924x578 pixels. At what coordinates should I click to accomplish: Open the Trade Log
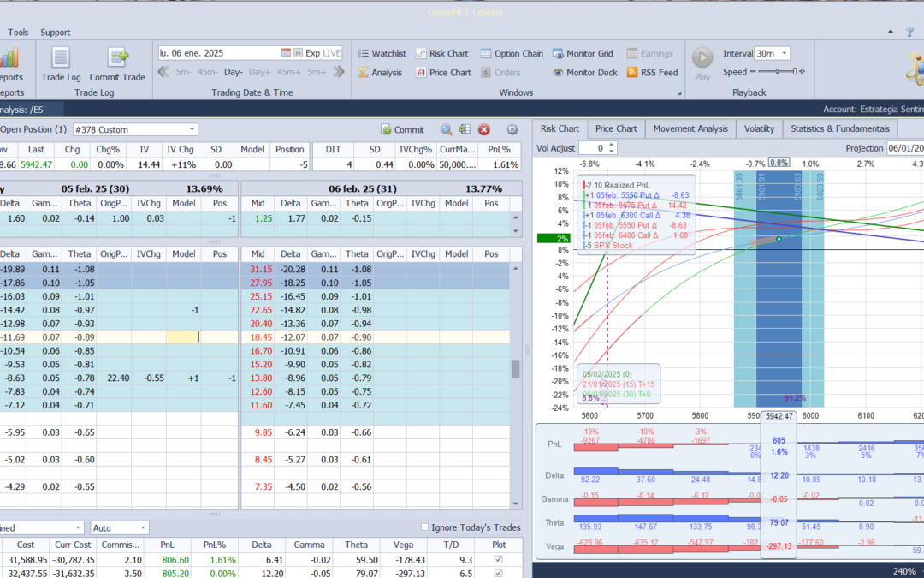coord(61,64)
